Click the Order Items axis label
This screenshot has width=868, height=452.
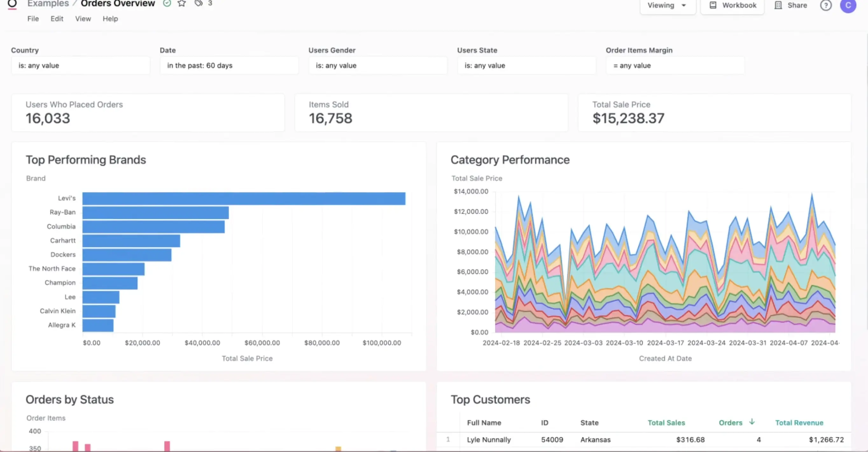pyautogui.click(x=46, y=418)
